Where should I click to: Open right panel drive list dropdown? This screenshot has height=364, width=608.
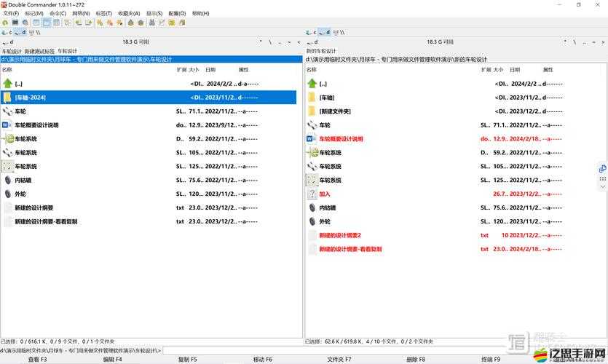click(x=312, y=42)
